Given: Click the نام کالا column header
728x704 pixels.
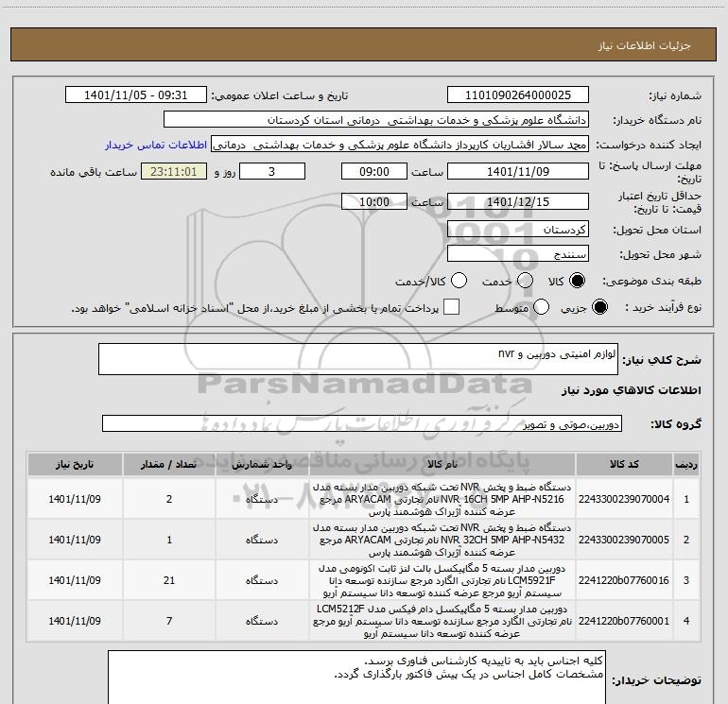Looking at the screenshot, I should (442, 465).
